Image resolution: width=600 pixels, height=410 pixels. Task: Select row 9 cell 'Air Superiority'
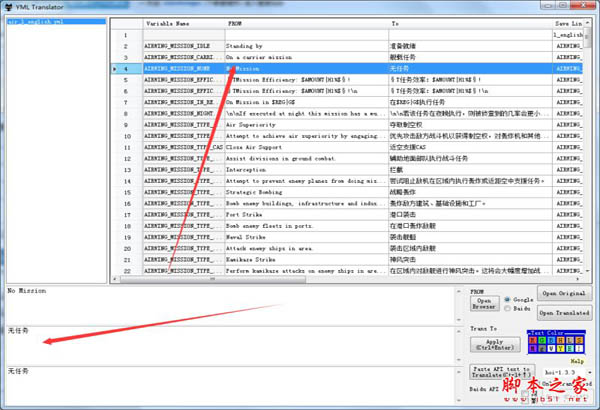tap(307, 125)
